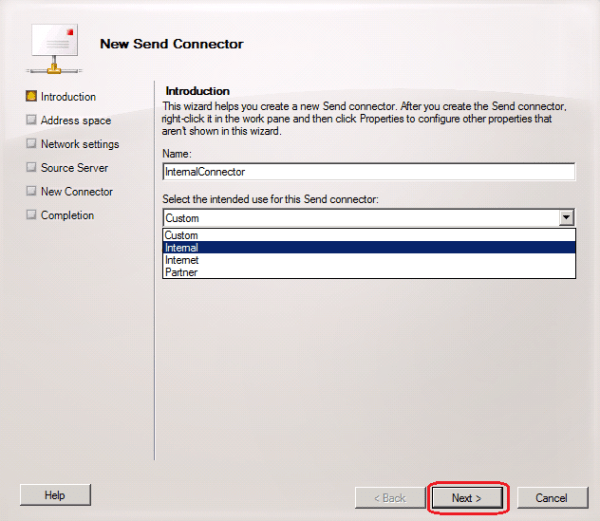This screenshot has width=600, height=521.
Task: Click the square icon beside Address space
Action: 31,120
